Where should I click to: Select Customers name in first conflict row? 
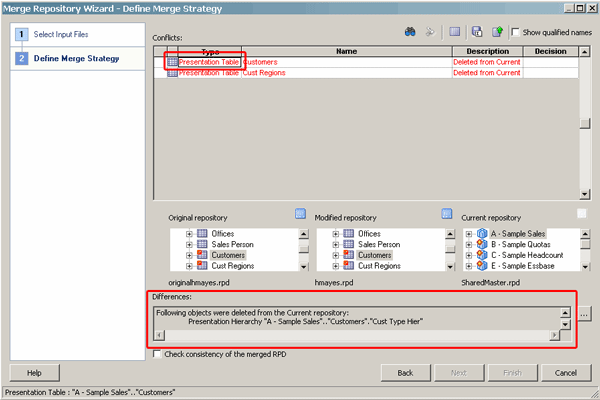[260, 62]
